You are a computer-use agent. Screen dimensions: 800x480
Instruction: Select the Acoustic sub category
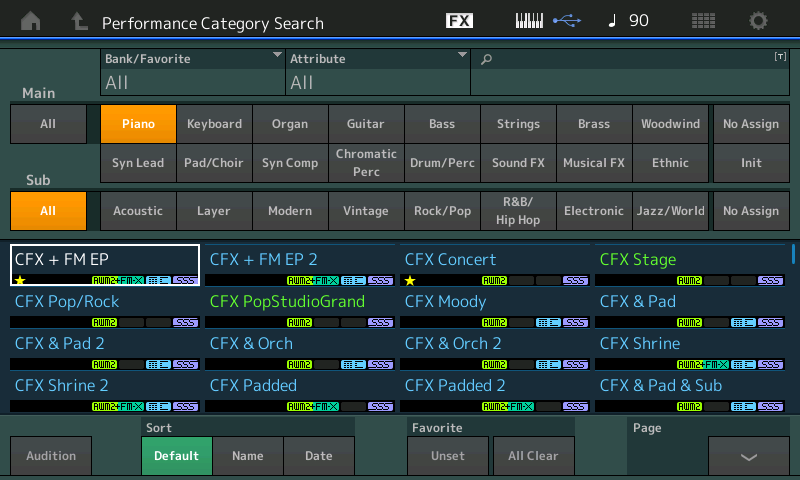pyautogui.click(x=138, y=211)
